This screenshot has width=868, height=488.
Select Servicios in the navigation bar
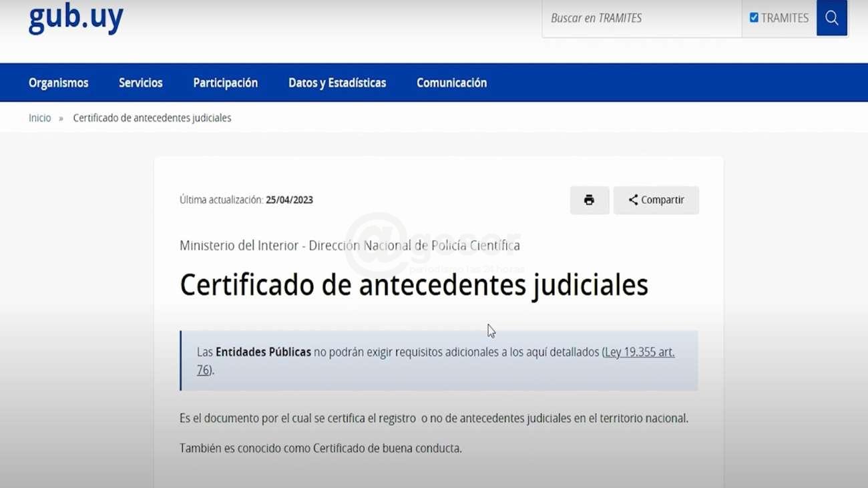140,83
